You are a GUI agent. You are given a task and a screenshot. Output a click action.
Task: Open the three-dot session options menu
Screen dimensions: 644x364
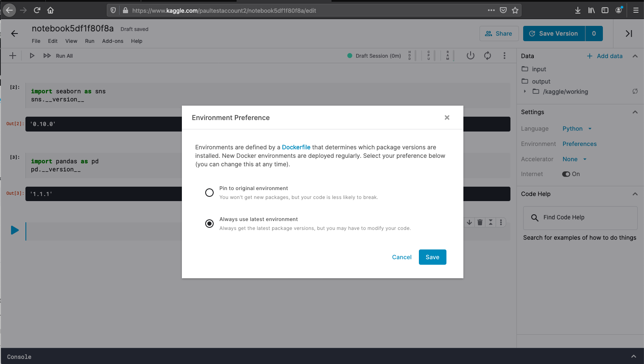click(504, 56)
